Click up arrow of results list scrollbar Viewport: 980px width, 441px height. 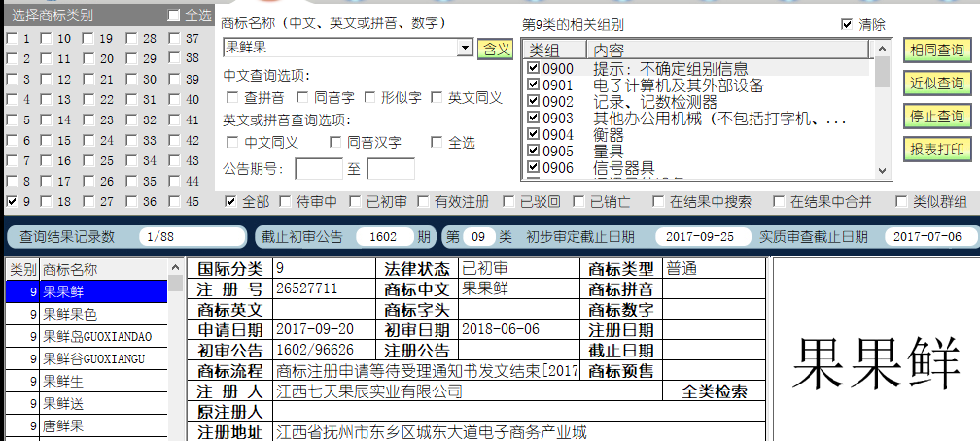(x=176, y=268)
